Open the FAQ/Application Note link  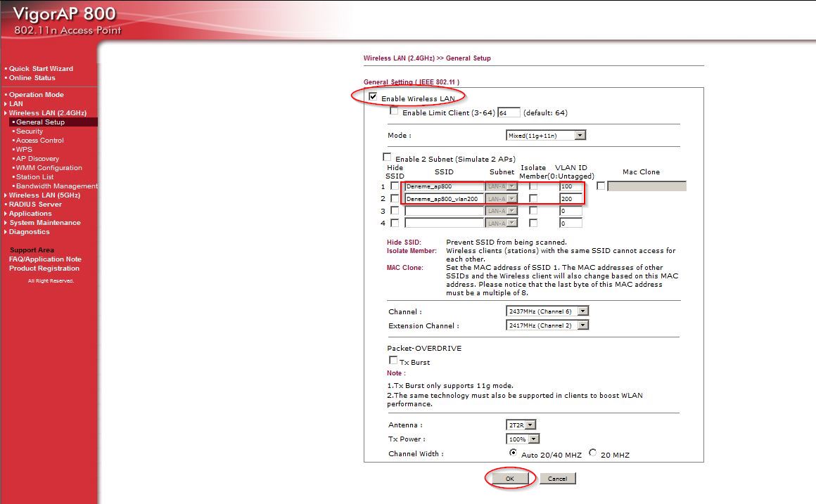point(45,259)
